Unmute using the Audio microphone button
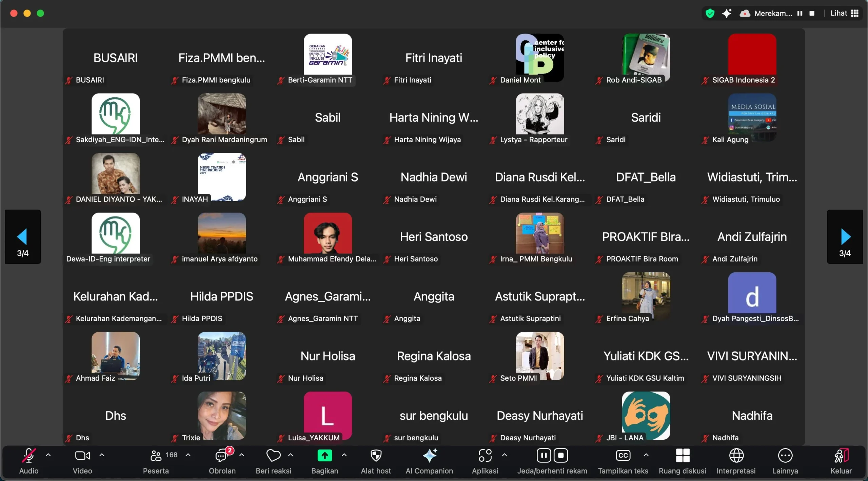Image resolution: width=868 pixels, height=481 pixels. pos(29,456)
